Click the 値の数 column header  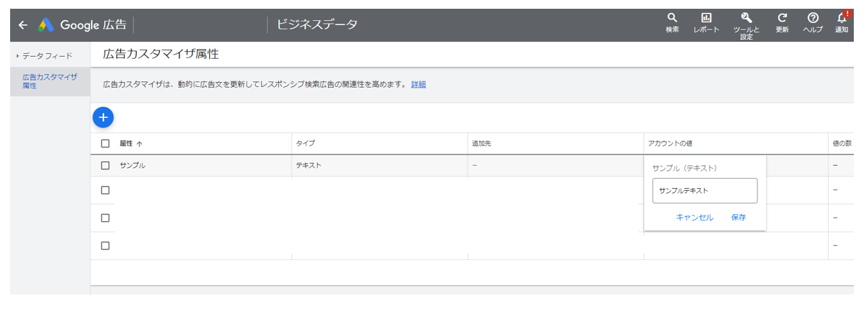(842, 144)
